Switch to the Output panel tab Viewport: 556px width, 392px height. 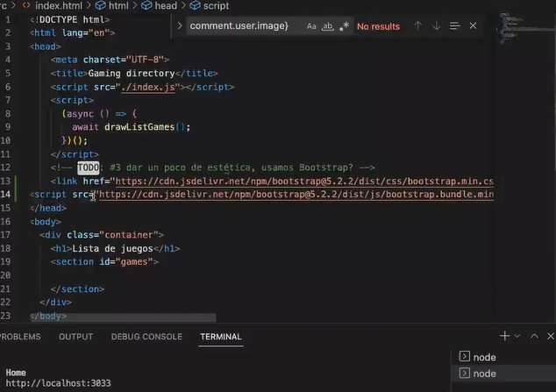[76, 337]
